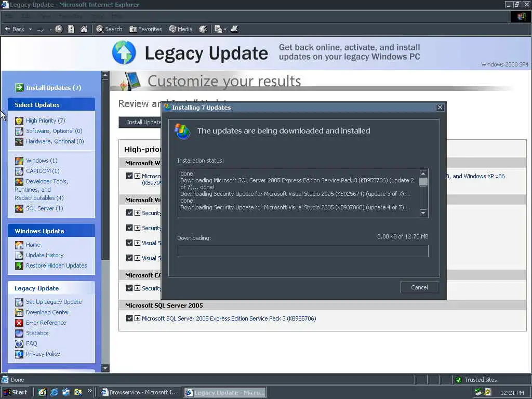Expand details for the CAPICOM Security update
The height and width of the screenshot is (399, 532).
[x=137, y=288]
